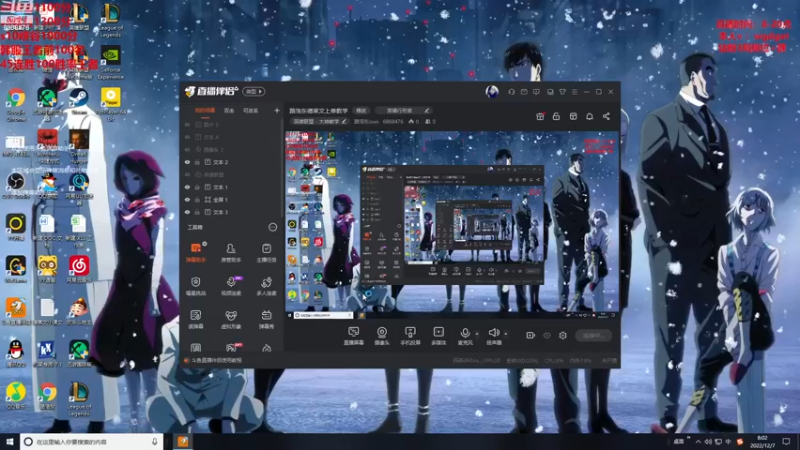The width and height of the screenshot is (800, 450).
Task: Click the 修改 button next to the title
Action: [361, 111]
